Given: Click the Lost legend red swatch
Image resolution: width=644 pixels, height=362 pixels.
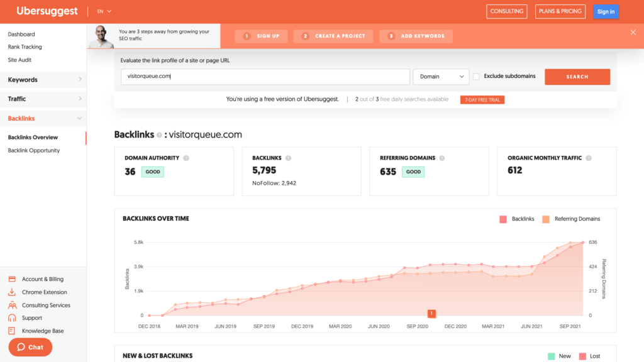Looking at the screenshot, I should tap(583, 356).
